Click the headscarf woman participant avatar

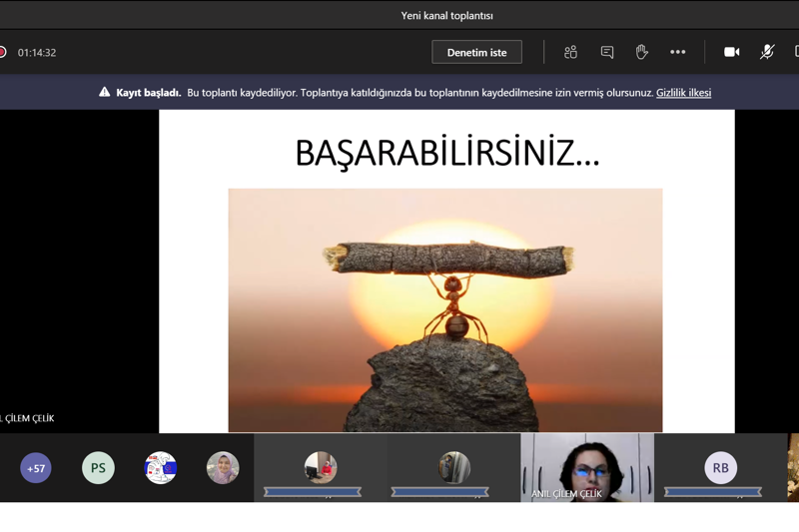tap(223, 468)
